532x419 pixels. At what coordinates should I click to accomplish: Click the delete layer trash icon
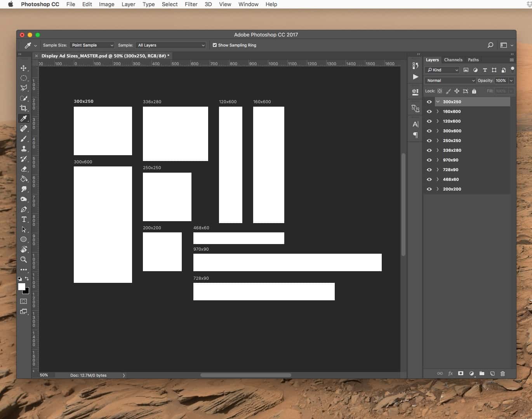point(502,373)
